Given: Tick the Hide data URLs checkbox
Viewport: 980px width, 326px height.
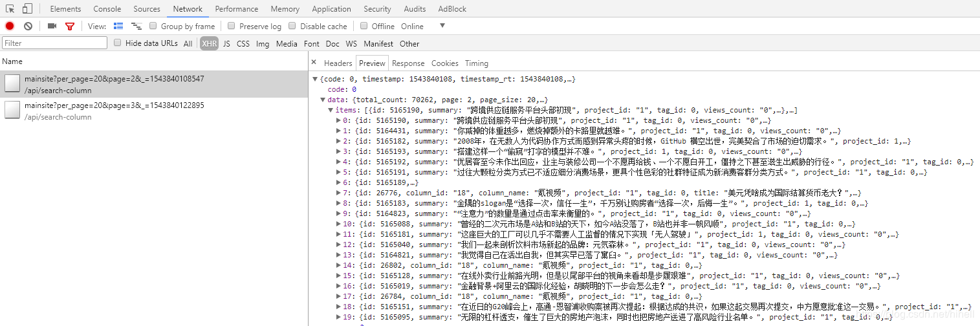Looking at the screenshot, I should 117,43.
